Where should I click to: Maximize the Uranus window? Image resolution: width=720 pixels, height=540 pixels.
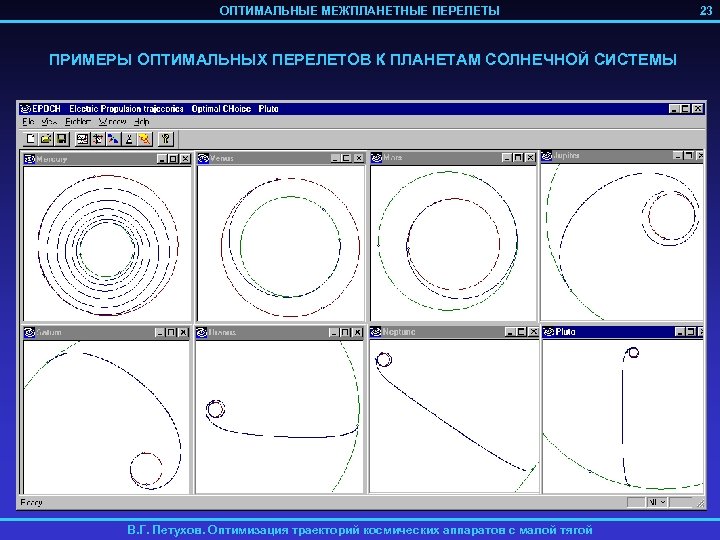point(345,332)
